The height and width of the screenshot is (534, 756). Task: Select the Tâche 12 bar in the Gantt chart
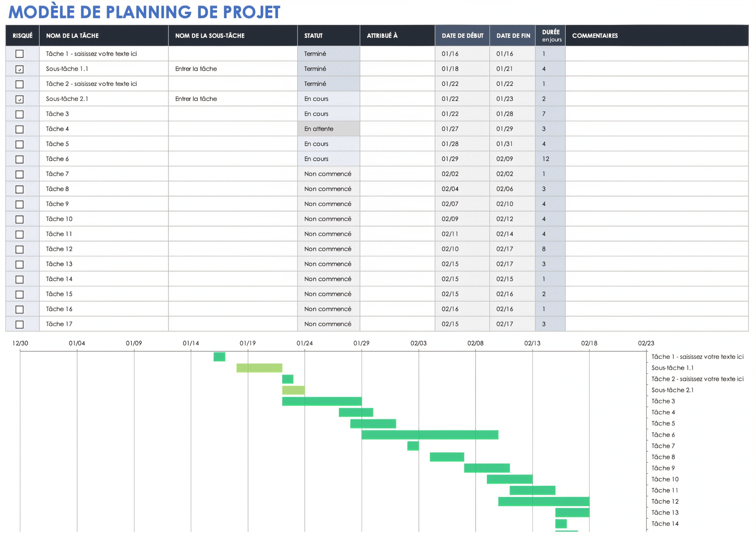tap(544, 501)
